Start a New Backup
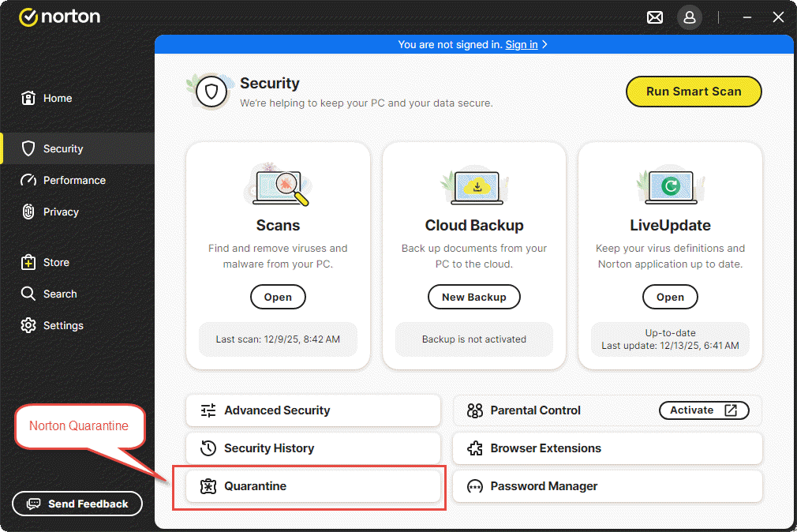 473,297
